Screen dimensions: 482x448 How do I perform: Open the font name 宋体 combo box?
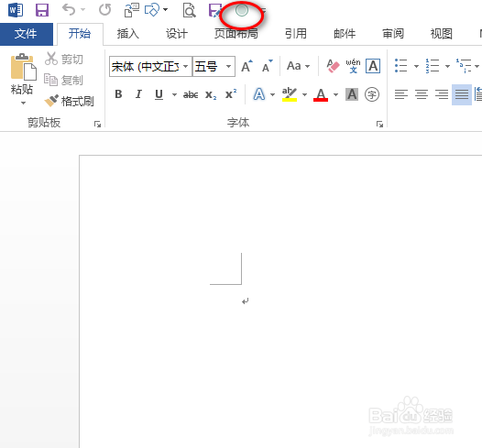pyautogui.click(x=150, y=66)
